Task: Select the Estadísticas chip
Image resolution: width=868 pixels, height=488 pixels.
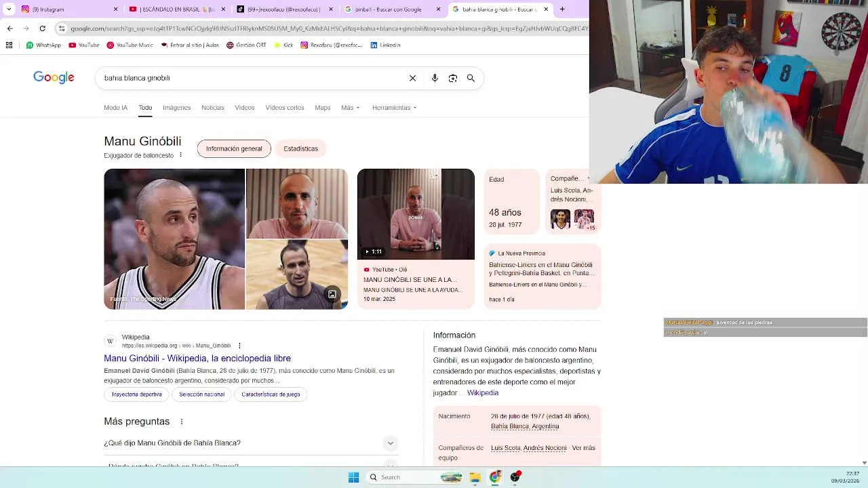Action: pos(300,148)
